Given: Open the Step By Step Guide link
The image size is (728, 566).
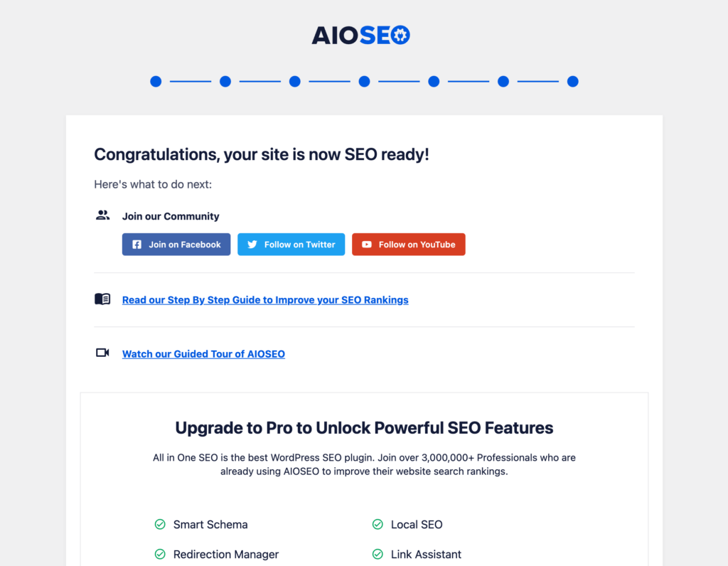Looking at the screenshot, I should 265,299.
